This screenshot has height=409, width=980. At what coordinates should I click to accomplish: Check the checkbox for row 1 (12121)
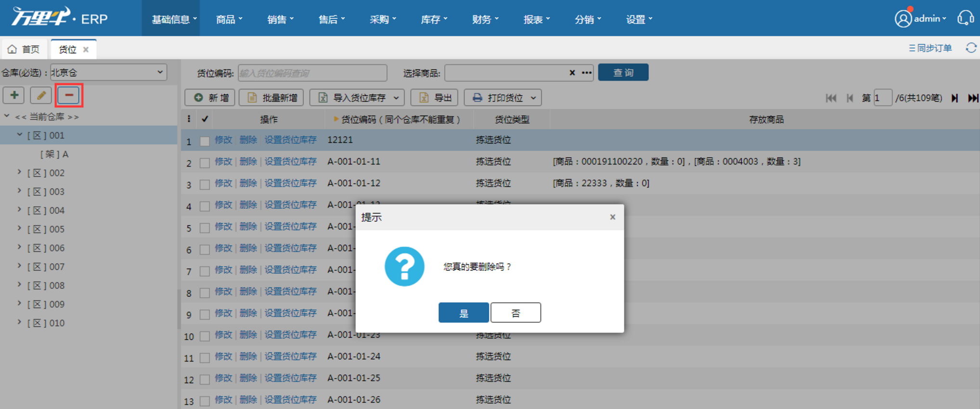coord(205,141)
